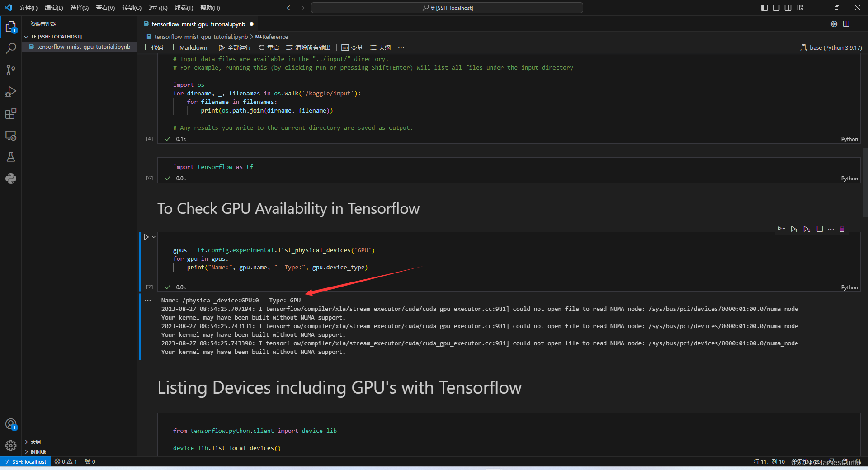Open the 选择(S) menu

point(79,8)
